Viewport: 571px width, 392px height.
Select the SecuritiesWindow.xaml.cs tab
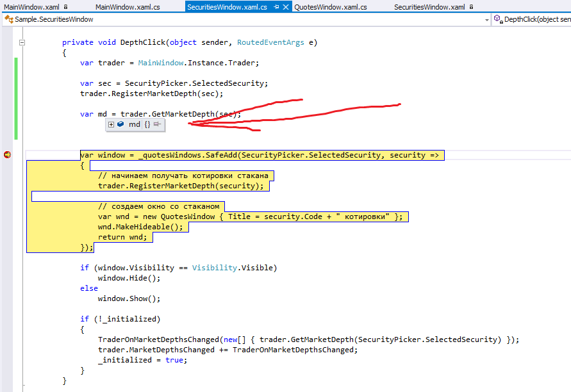227,7
